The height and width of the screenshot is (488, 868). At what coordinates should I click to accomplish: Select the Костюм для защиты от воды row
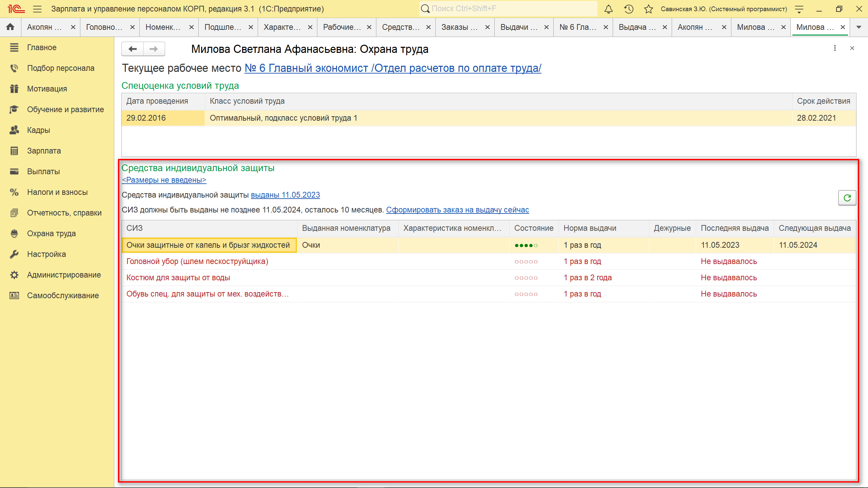178,278
